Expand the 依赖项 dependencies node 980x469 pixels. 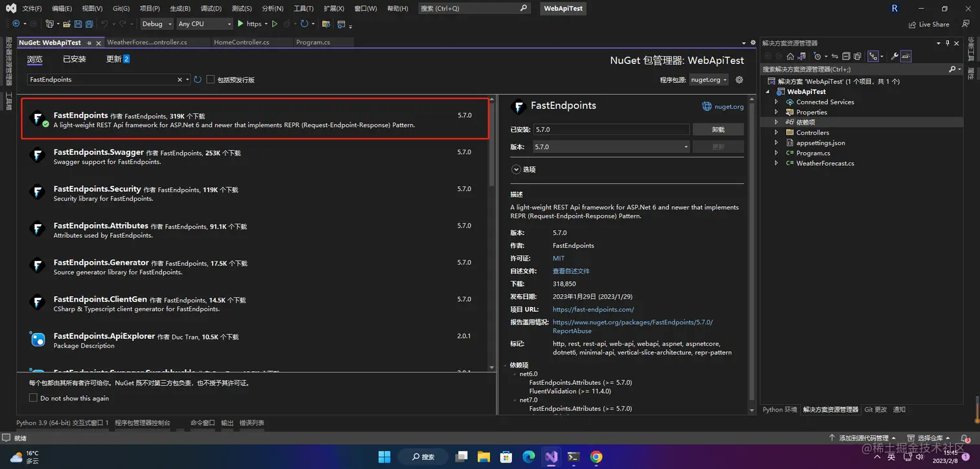776,122
